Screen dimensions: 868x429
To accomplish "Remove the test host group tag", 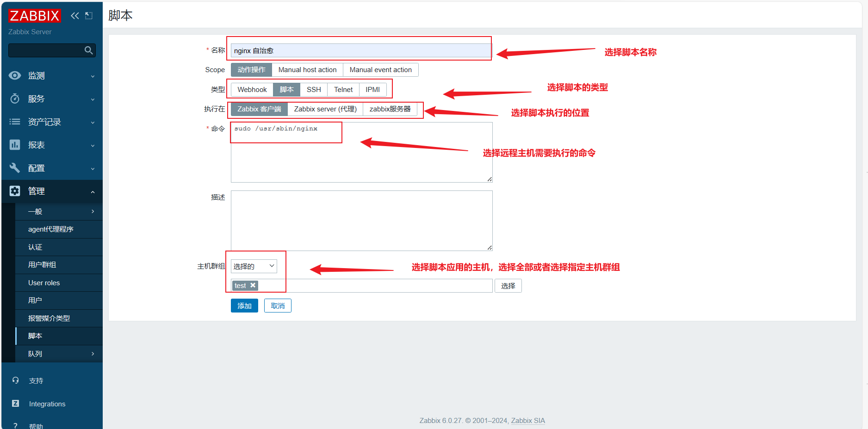I will point(253,285).
